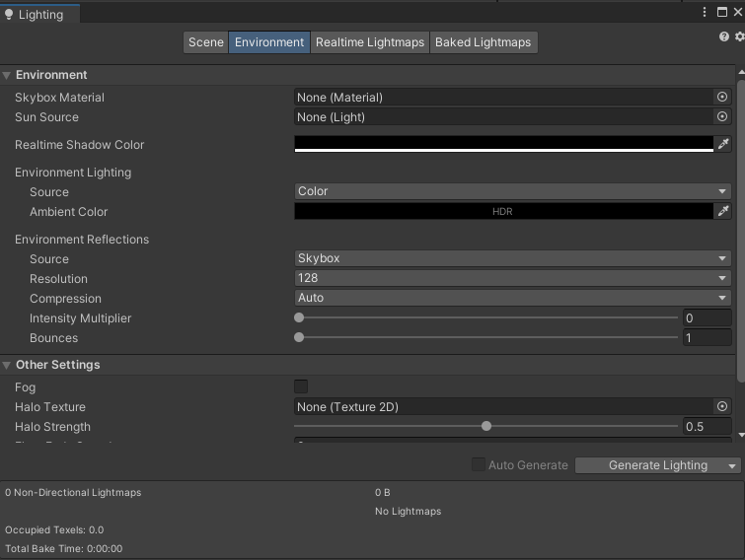745x560 pixels.
Task: Open the Skybox Material object picker
Action: tap(721, 97)
